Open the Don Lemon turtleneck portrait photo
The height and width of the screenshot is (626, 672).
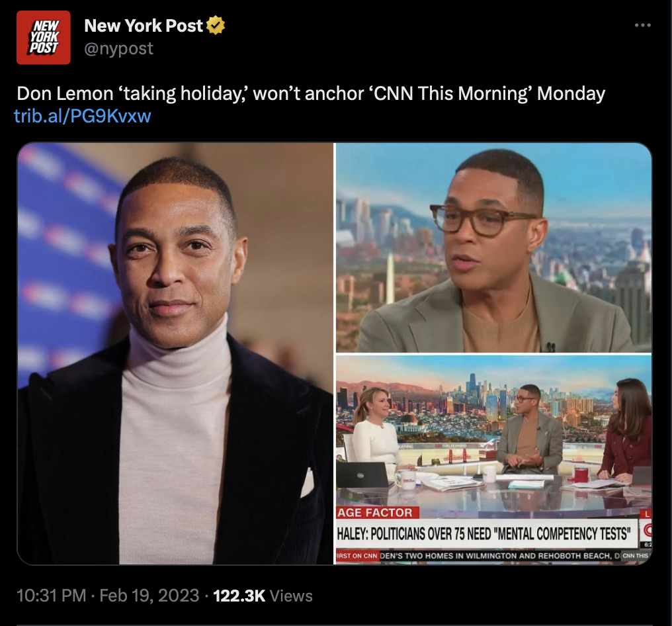[x=175, y=353]
